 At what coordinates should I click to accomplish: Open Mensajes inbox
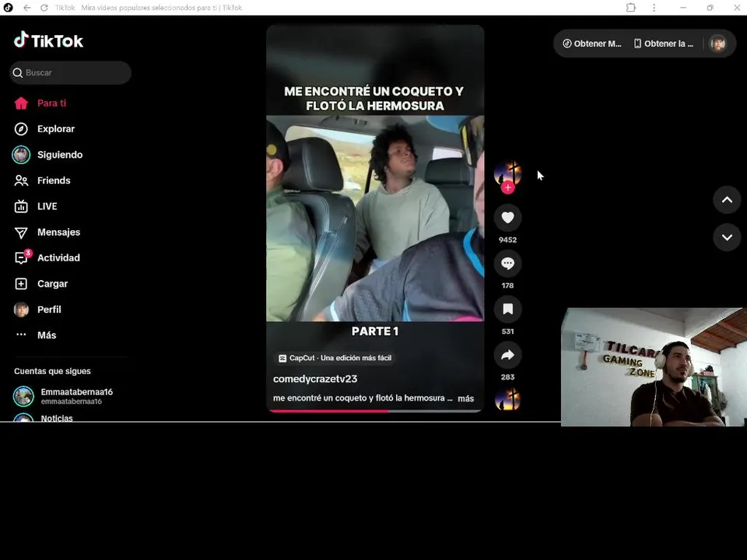pyautogui.click(x=58, y=232)
